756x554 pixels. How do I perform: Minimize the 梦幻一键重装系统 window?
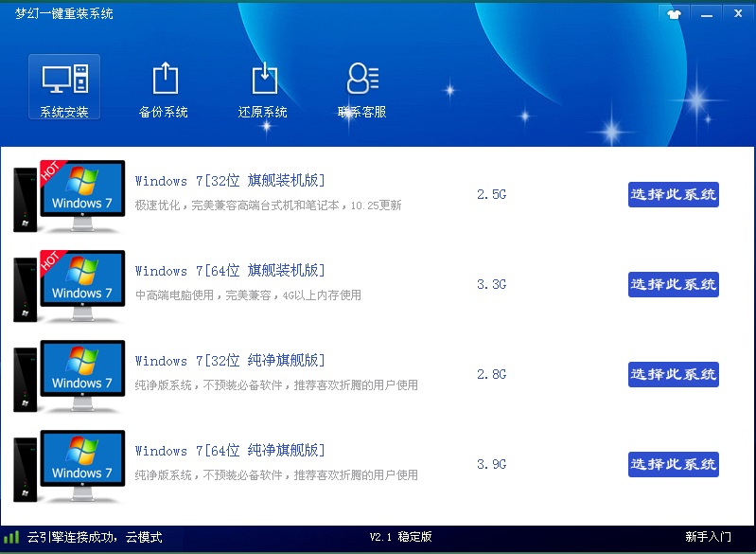point(707,14)
